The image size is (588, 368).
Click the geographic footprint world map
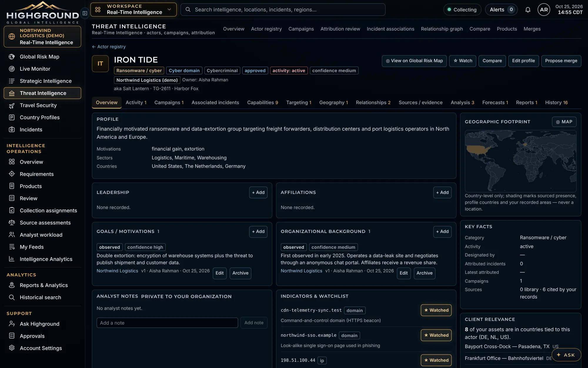(520, 161)
